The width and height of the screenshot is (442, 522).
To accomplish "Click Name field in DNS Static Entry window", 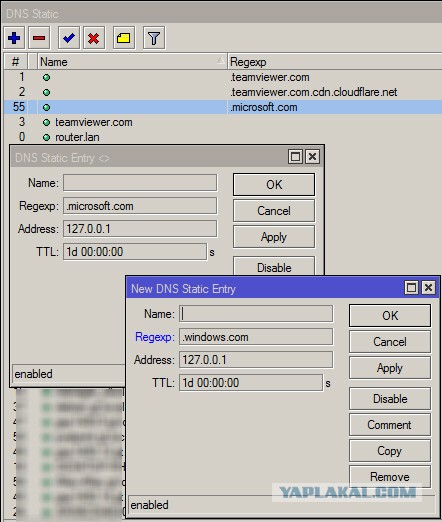I will coord(140,183).
